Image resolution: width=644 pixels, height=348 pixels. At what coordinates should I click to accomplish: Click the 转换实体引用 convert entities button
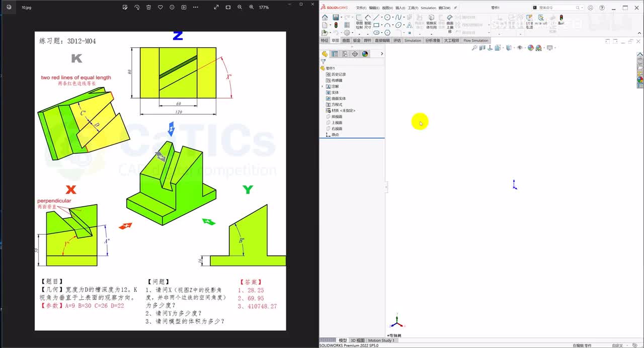(x=431, y=22)
